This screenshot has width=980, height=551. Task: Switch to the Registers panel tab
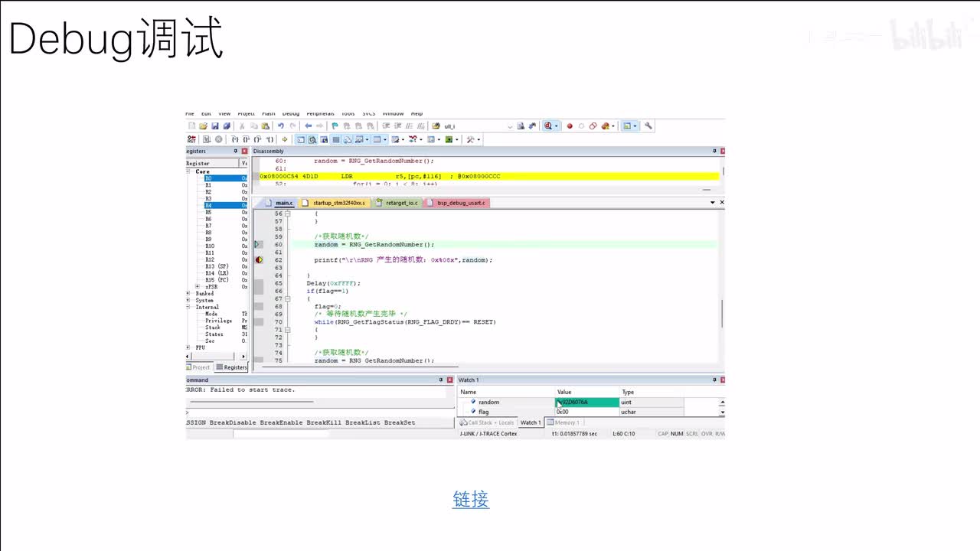pos(231,367)
